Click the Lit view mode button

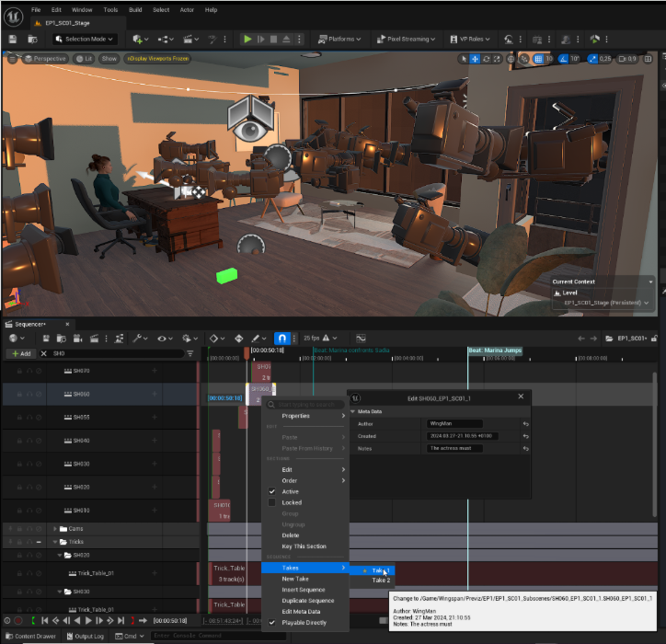pos(84,58)
